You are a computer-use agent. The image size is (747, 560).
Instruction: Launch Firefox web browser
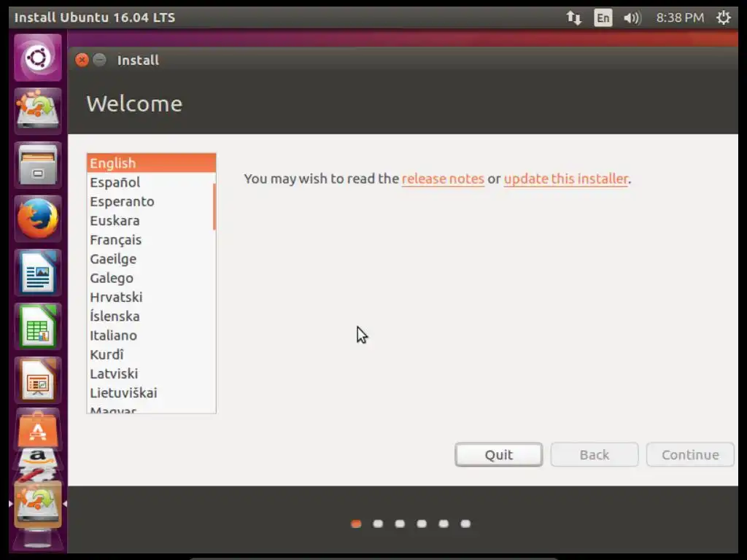pyautogui.click(x=38, y=219)
